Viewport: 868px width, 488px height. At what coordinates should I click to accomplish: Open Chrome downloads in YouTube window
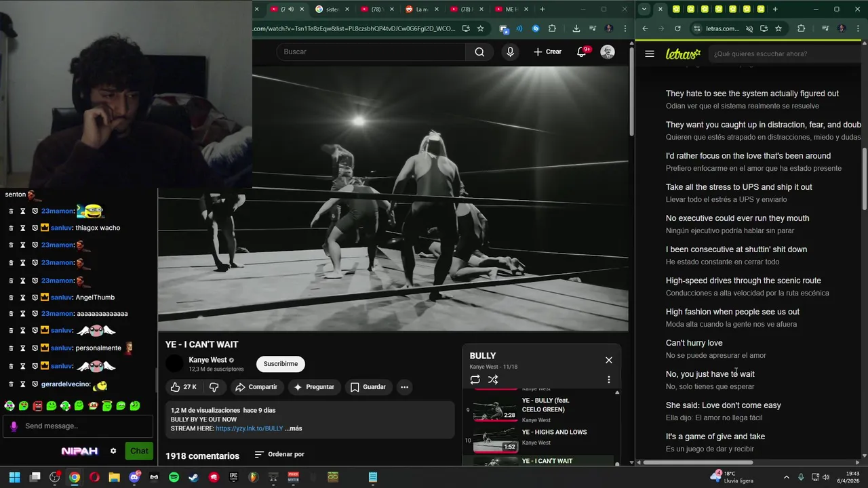click(576, 28)
